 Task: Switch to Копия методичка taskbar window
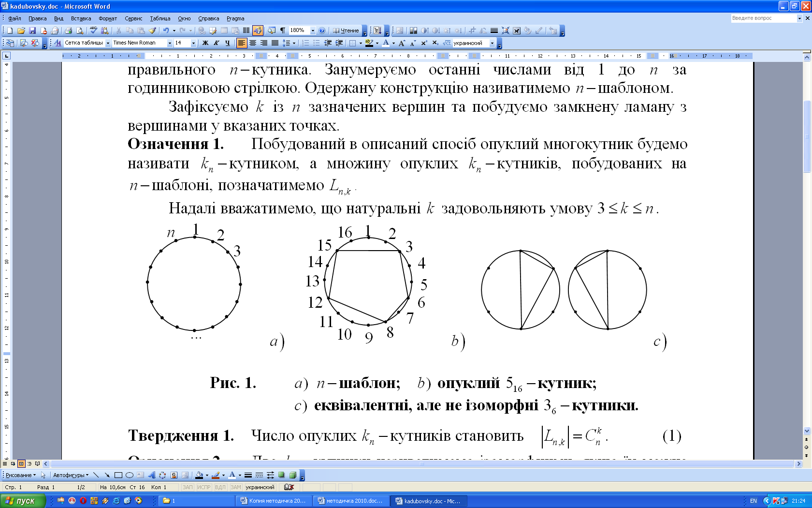click(273, 501)
